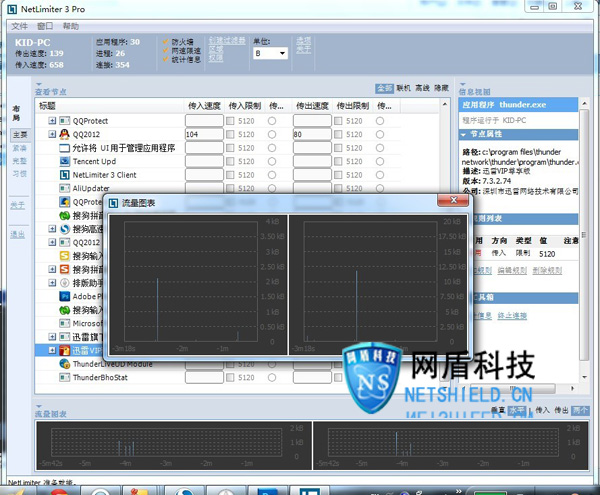Switch to 主要 layout in sidebar
This screenshot has width=600, height=495.
click(x=20, y=135)
